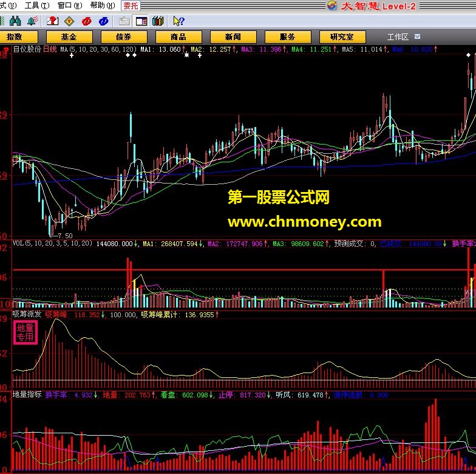
Task: Click the MA3: 11.396 value
Action: [262, 49]
